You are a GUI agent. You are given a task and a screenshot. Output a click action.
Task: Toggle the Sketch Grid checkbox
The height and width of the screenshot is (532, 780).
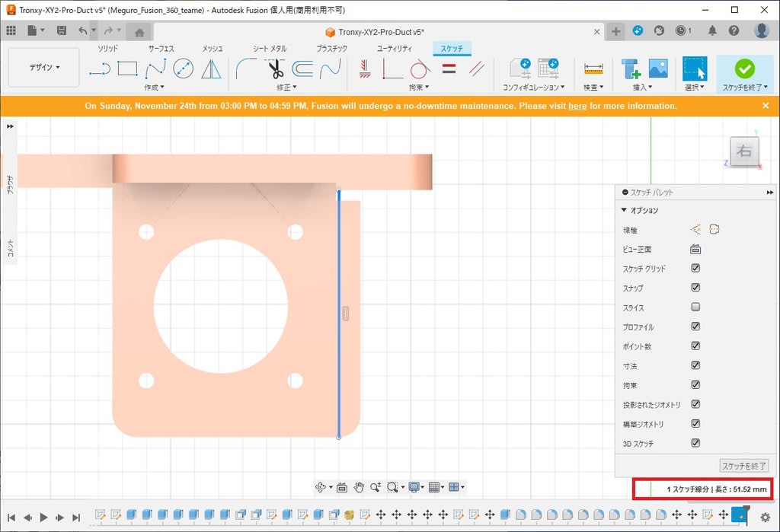[x=695, y=268]
